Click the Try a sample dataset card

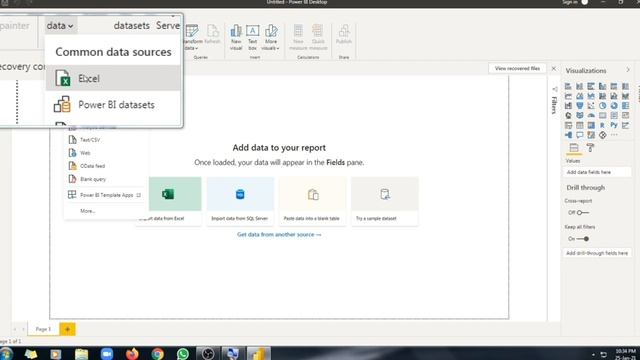(x=384, y=201)
